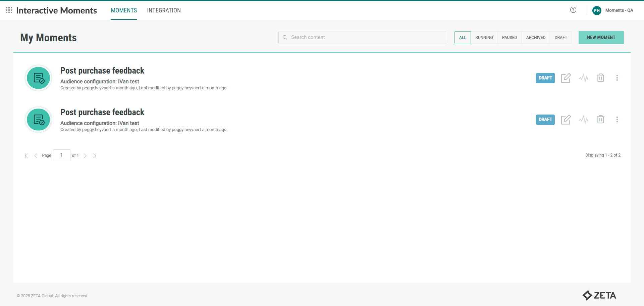Image resolution: width=644 pixels, height=306 pixels.
Task: View analytics for the second moment
Action: [583, 120]
